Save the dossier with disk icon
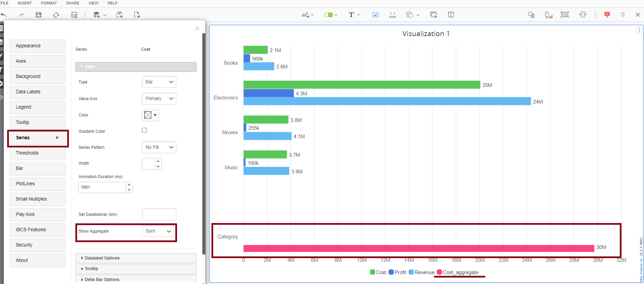The image size is (644, 284). [x=39, y=15]
